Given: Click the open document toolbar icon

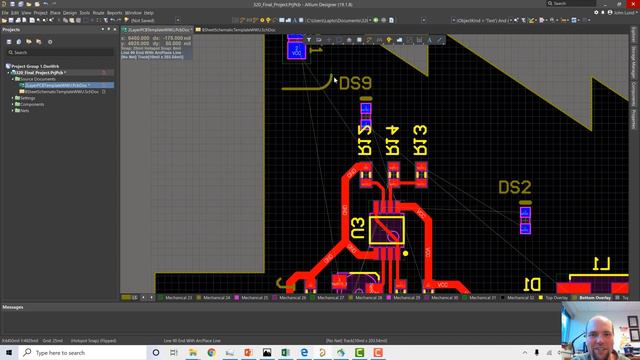Looking at the screenshot, I should pos(4,20).
